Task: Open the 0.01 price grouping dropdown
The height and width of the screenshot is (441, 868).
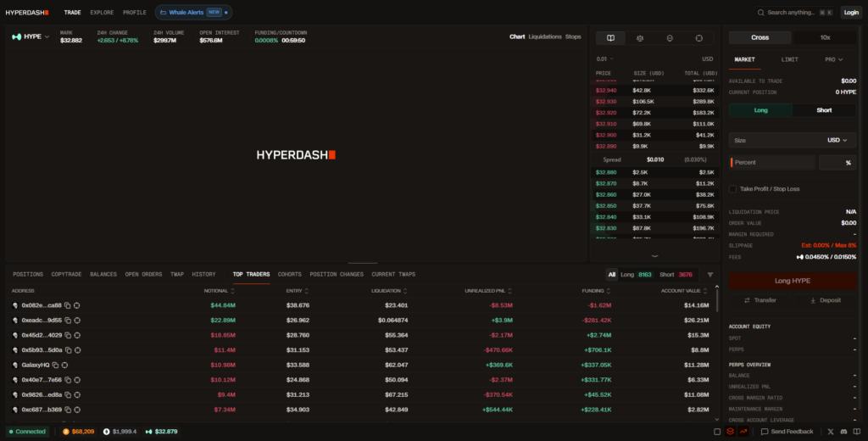Action: pyautogui.click(x=604, y=59)
